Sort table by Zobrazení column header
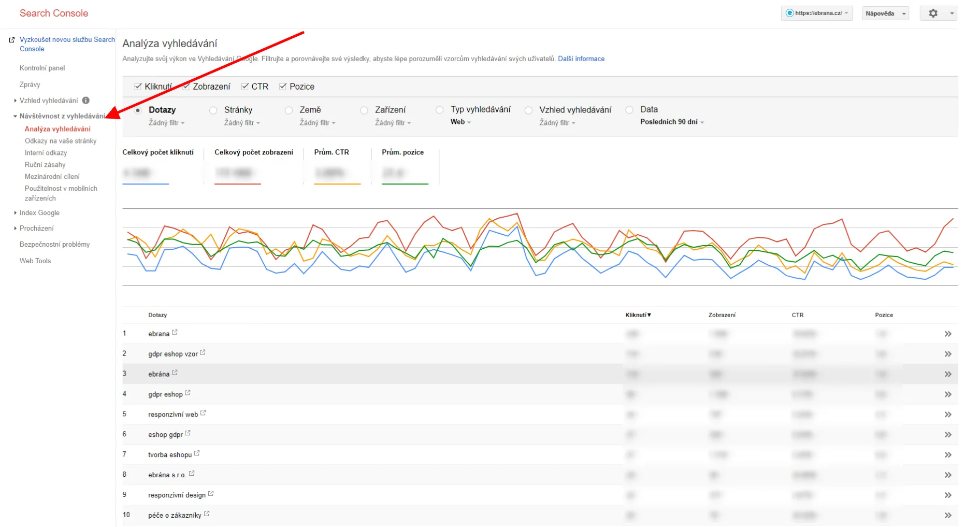Screen dimensions: 980x527 coord(722,315)
